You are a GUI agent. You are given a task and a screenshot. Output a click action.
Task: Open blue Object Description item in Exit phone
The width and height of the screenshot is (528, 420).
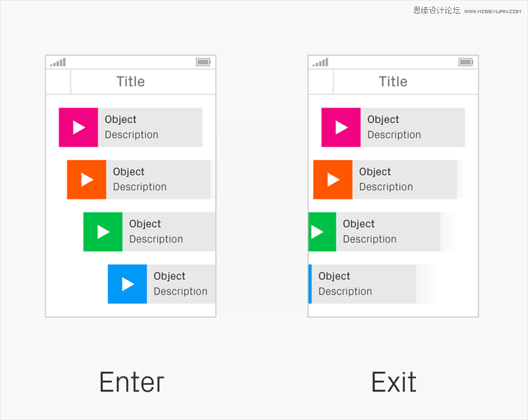point(362,284)
